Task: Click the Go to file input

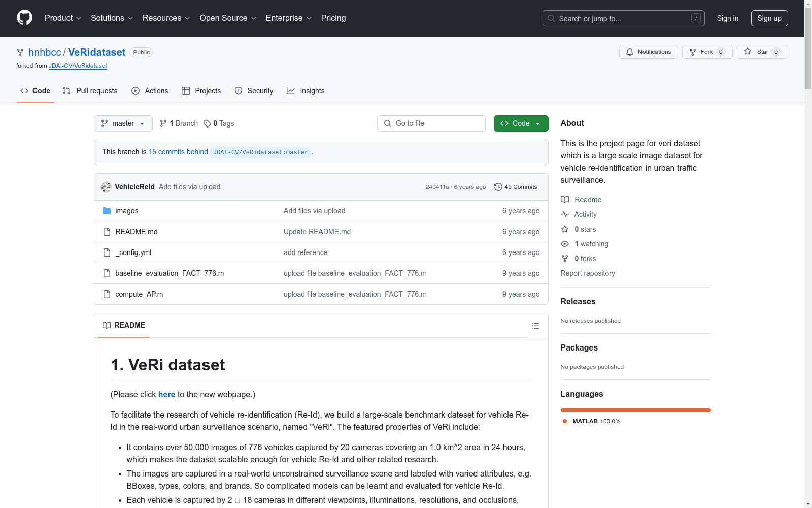Action: (x=431, y=123)
